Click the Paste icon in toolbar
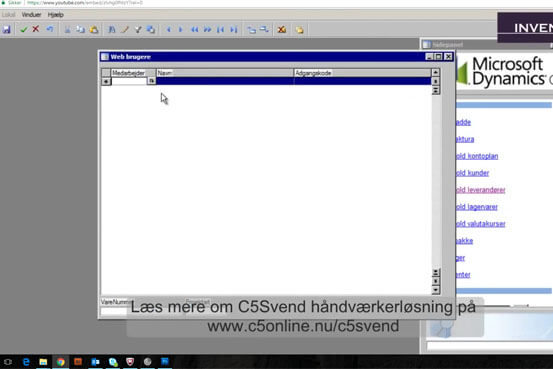Viewport: 553px width, 369px height. [x=94, y=30]
